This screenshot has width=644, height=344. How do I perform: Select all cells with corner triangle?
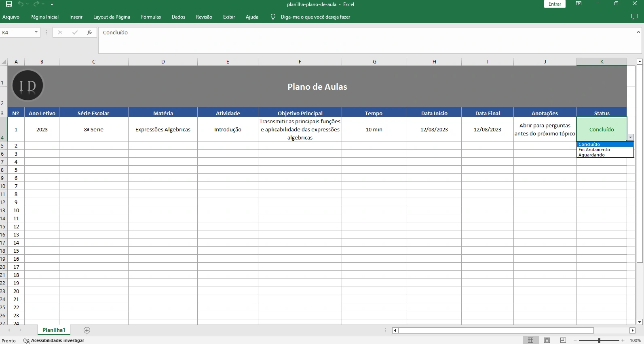4,62
